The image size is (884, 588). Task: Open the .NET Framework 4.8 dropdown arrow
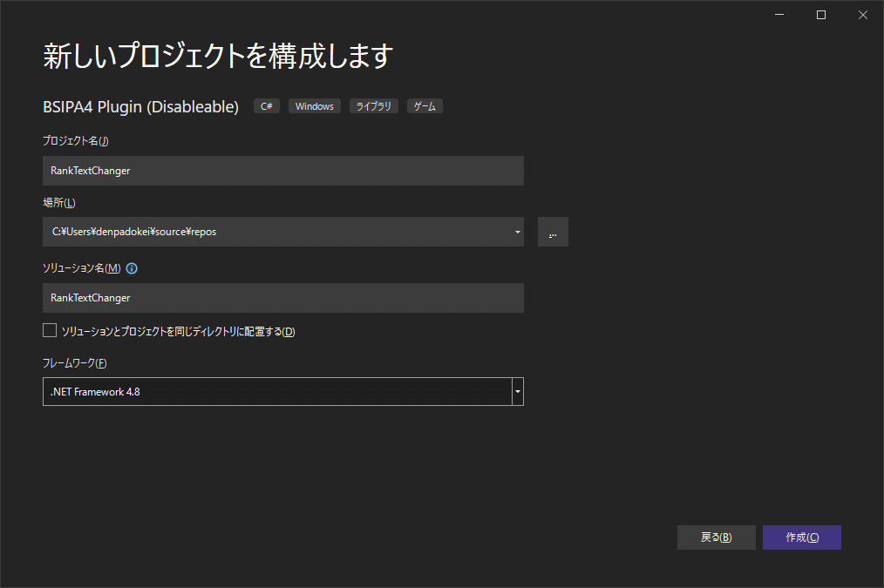pos(518,391)
